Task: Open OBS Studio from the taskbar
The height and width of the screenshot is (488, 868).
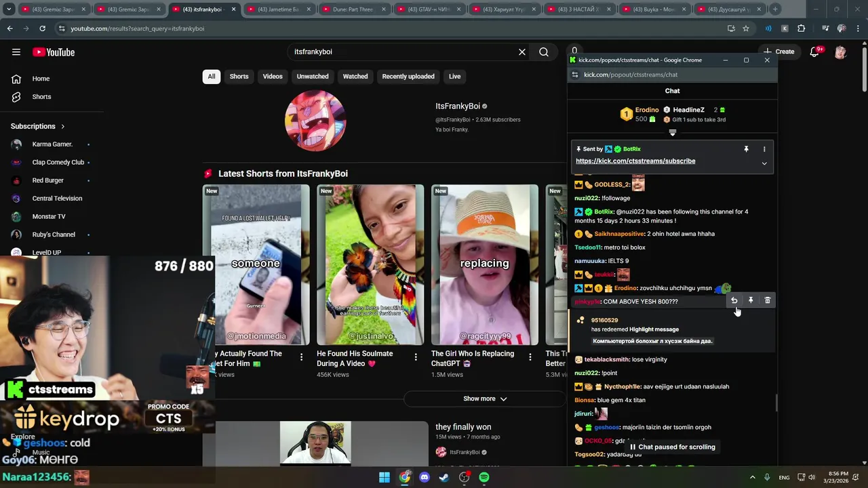Action: pyautogui.click(x=465, y=477)
